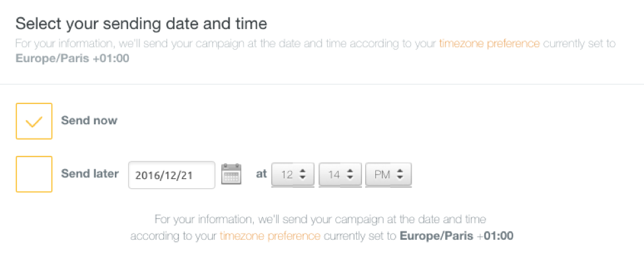Open the PM period dropdown
Screen dimensions: 644x253
coord(388,175)
